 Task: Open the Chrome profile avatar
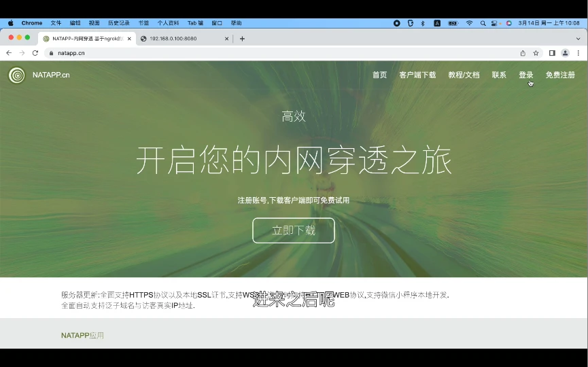pyautogui.click(x=565, y=53)
